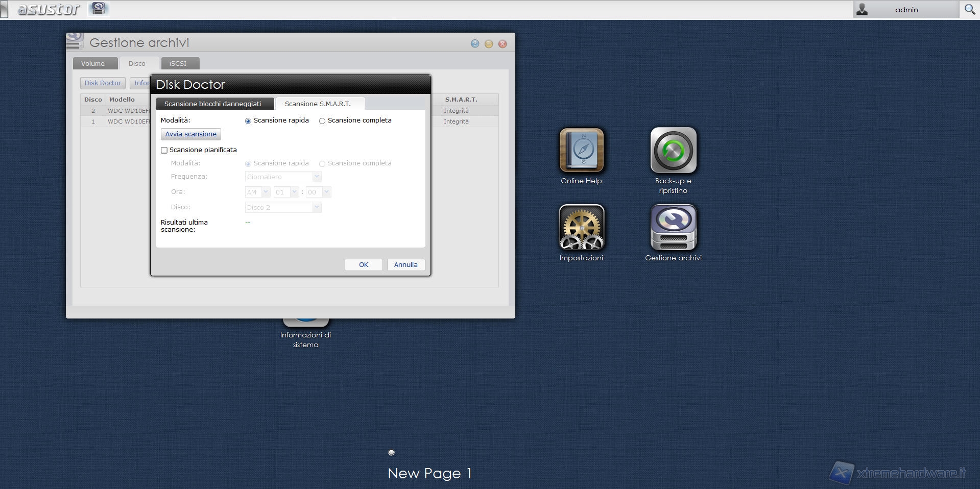This screenshot has width=980, height=489.
Task: Click the page indicator dot above New Page 1
Action: click(x=391, y=452)
